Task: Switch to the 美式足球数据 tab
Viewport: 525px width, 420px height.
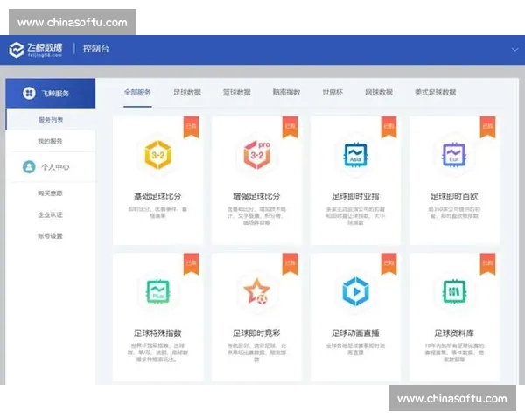Action: tap(435, 92)
